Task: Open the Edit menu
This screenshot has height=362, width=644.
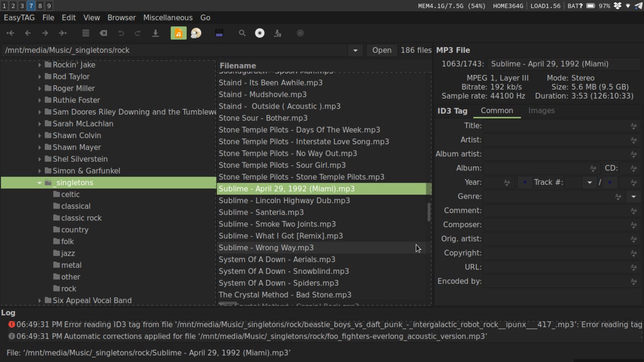Action: (68, 18)
